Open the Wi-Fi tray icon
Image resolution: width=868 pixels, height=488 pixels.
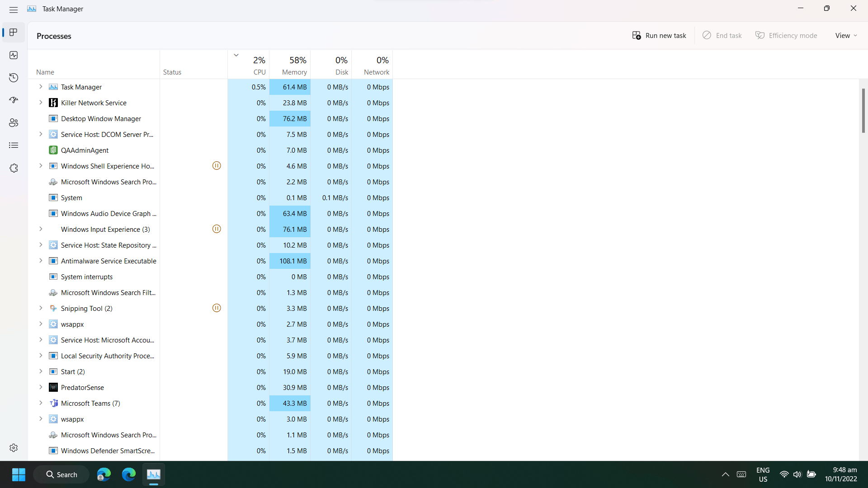point(784,474)
